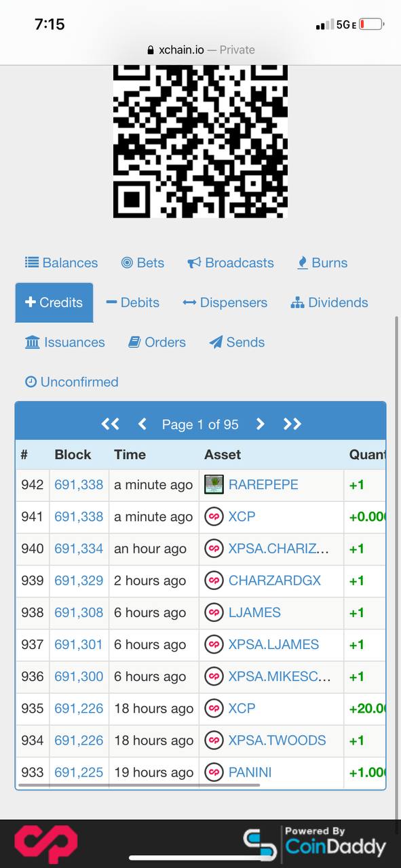401x868 pixels.
Task: Open the Balances tab
Action: coord(61,263)
